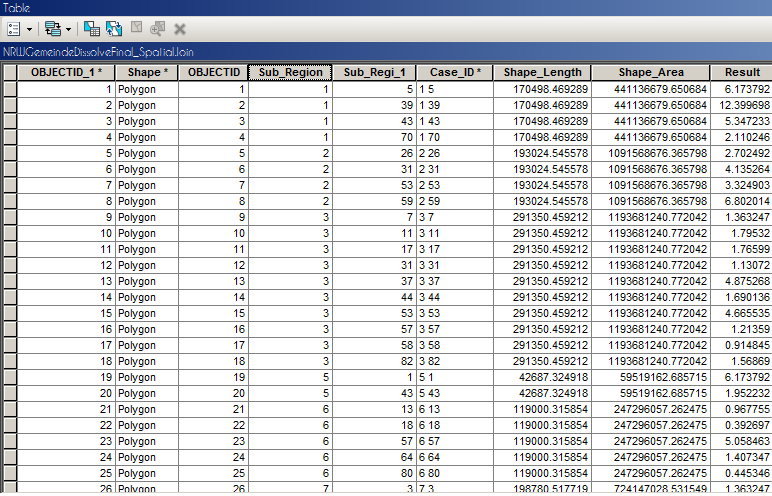Click Result cell 6.802014

pyautogui.click(x=741, y=201)
